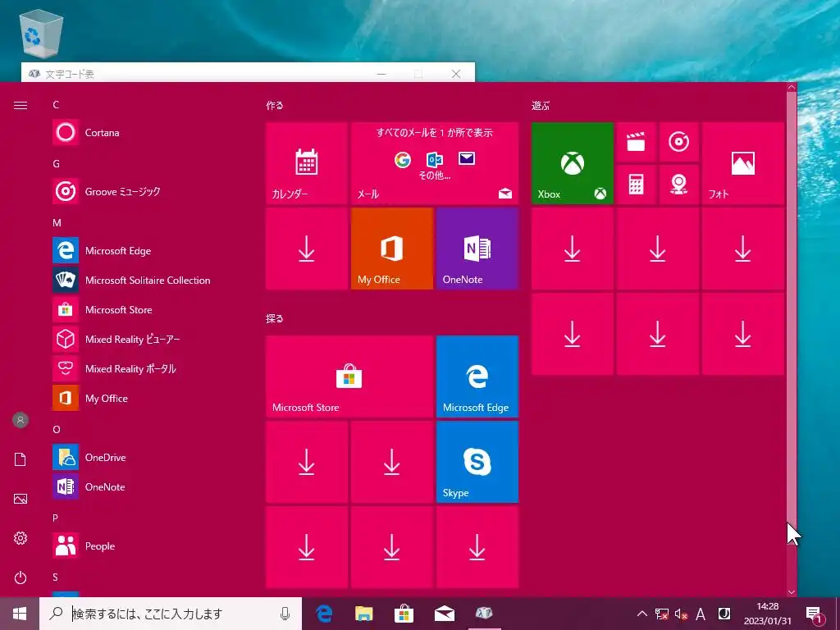Screen dimensions: 840x630
Task: Open the メール tile
Action: click(435, 163)
